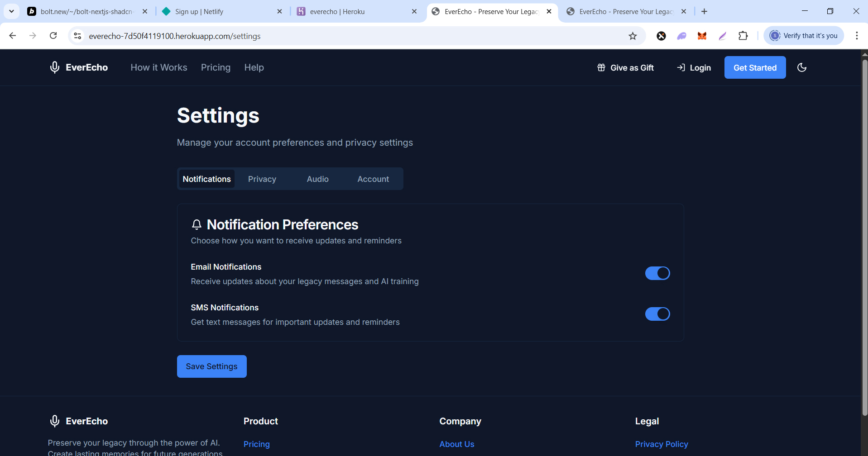This screenshot has height=456, width=868.
Task: Open footer About Us link
Action: 457,444
